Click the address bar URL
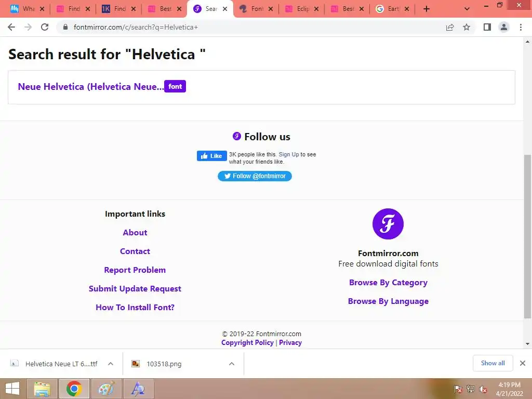Screen dimensions: 532x399 tap(136, 27)
